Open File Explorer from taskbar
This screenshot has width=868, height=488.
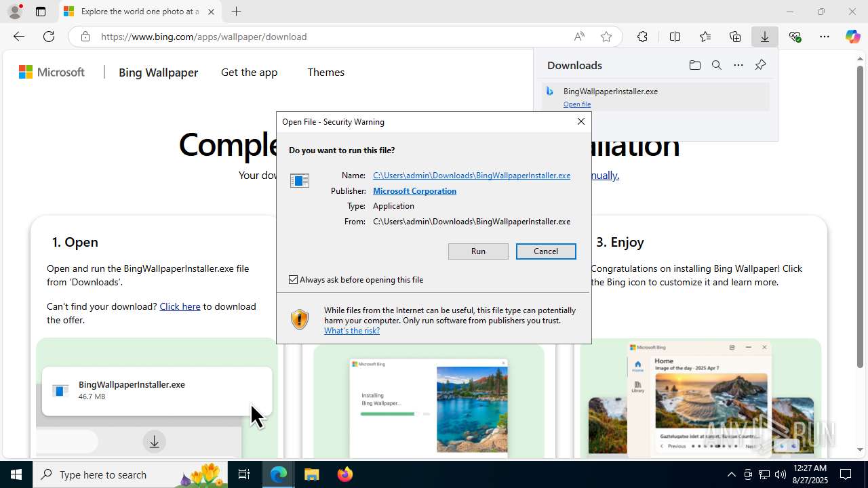311,474
